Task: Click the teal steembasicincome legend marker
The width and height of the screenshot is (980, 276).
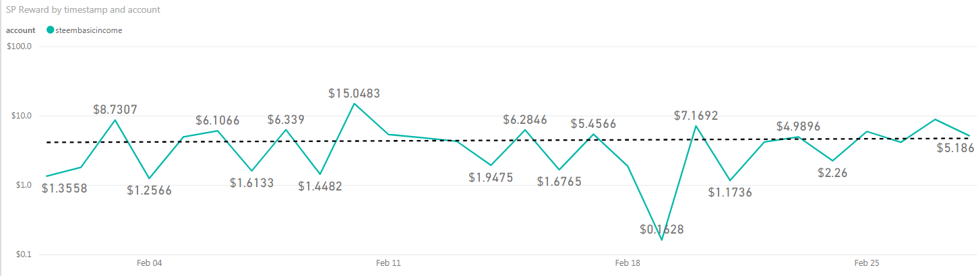Action: point(51,30)
